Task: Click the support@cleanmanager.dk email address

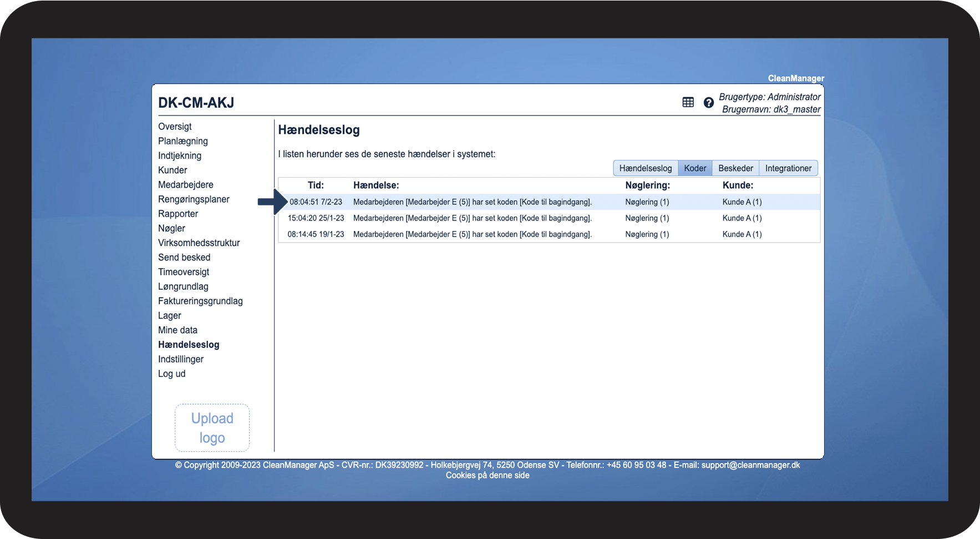Action: (750, 465)
